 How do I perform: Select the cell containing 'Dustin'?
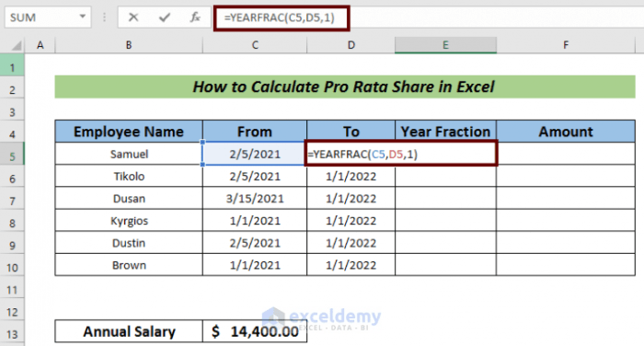tap(129, 242)
